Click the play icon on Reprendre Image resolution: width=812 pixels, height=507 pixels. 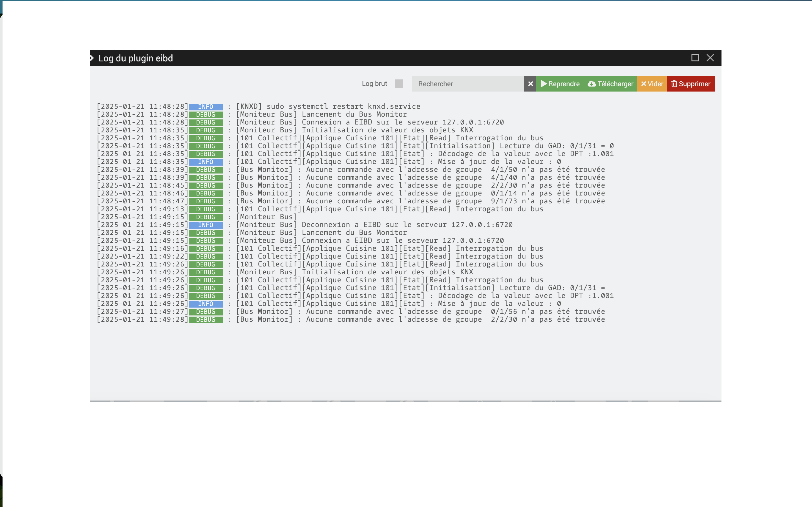(x=544, y=83)
